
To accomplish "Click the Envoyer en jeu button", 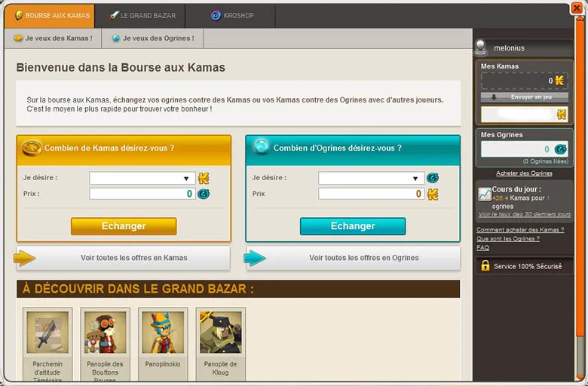I will point(525,97).
